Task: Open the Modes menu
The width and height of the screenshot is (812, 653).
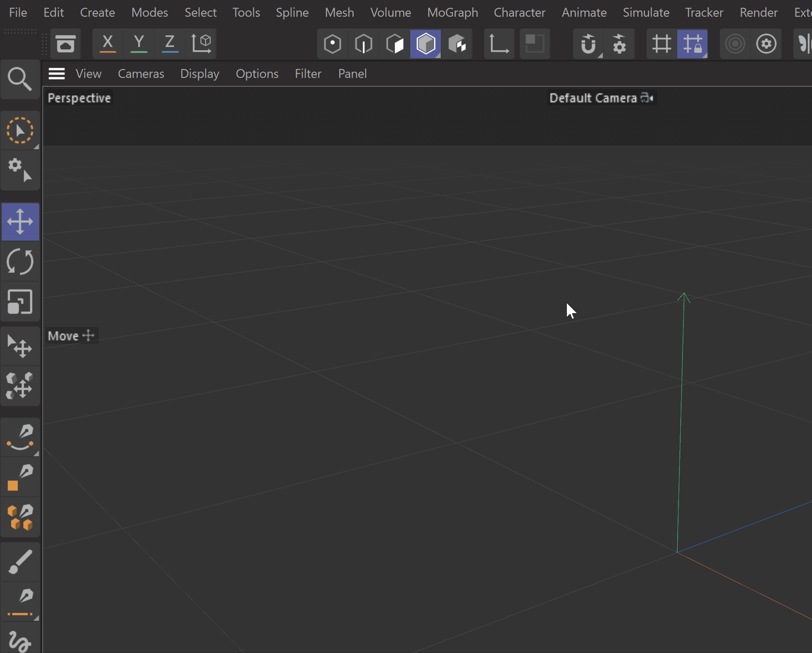Action: (150, 12)
